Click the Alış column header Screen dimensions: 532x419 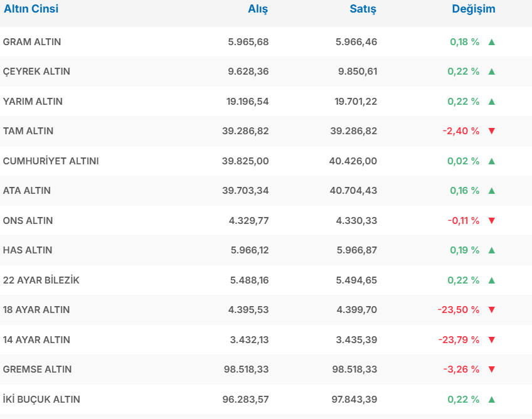[x=258, y=9]
